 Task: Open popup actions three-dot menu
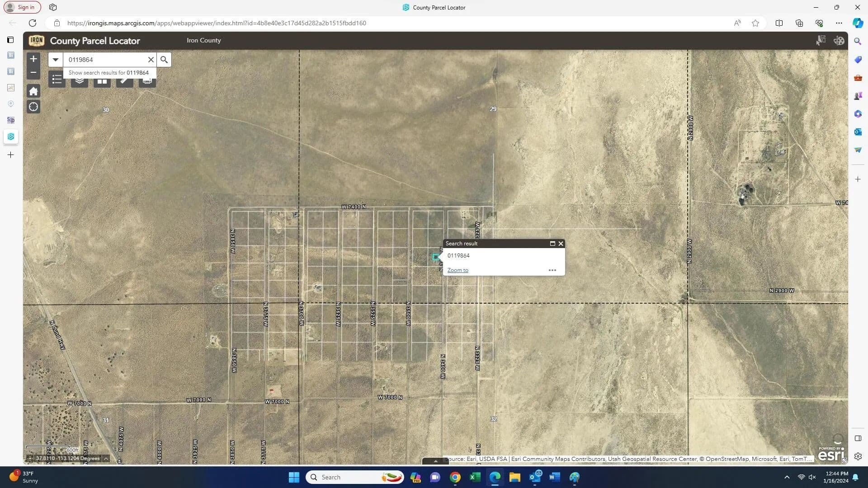(552, 270)
